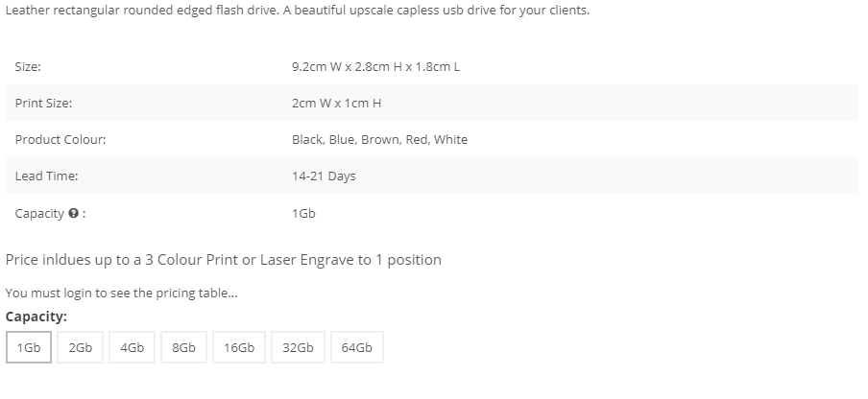Choose the 4Gb capacity option

132,347
